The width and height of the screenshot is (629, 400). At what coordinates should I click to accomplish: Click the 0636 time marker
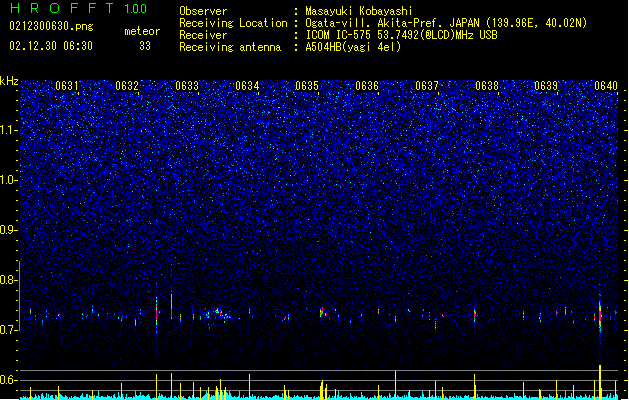point(367,86)
